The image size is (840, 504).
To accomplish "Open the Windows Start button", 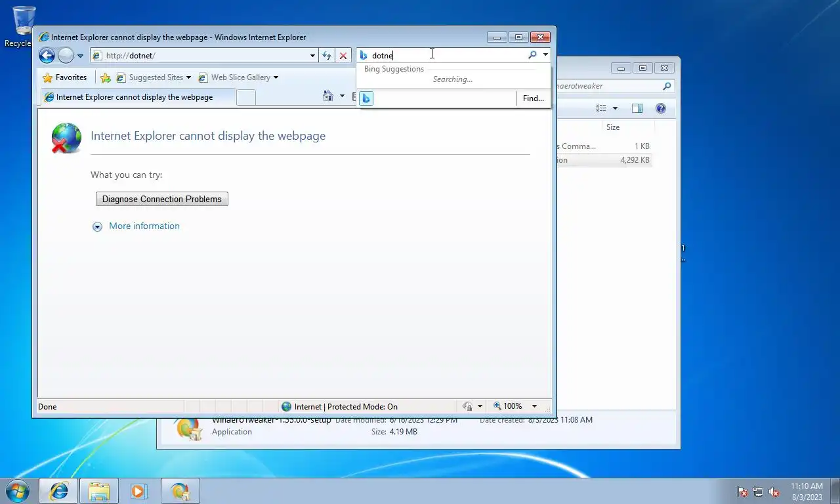I will [18, 491].
